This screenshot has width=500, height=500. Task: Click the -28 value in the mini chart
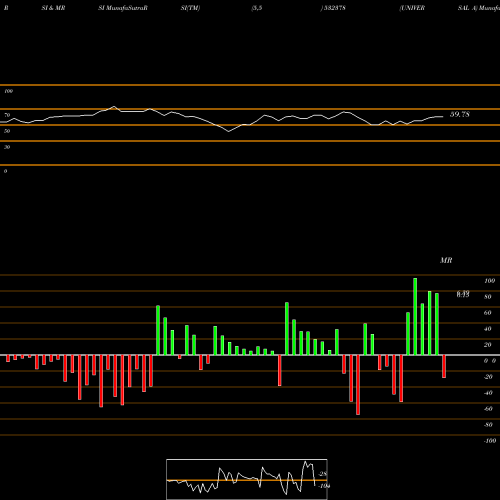click(x=323, y=474)
